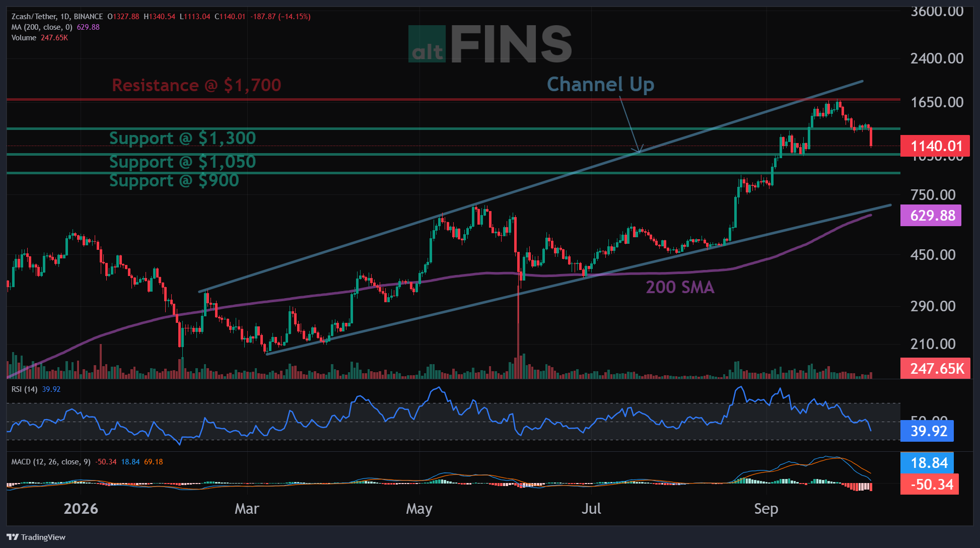The image size is (980, 548).
Task: Click the 247.65K volume axis label
Action: pyautogui.click(x=935, y=369)
